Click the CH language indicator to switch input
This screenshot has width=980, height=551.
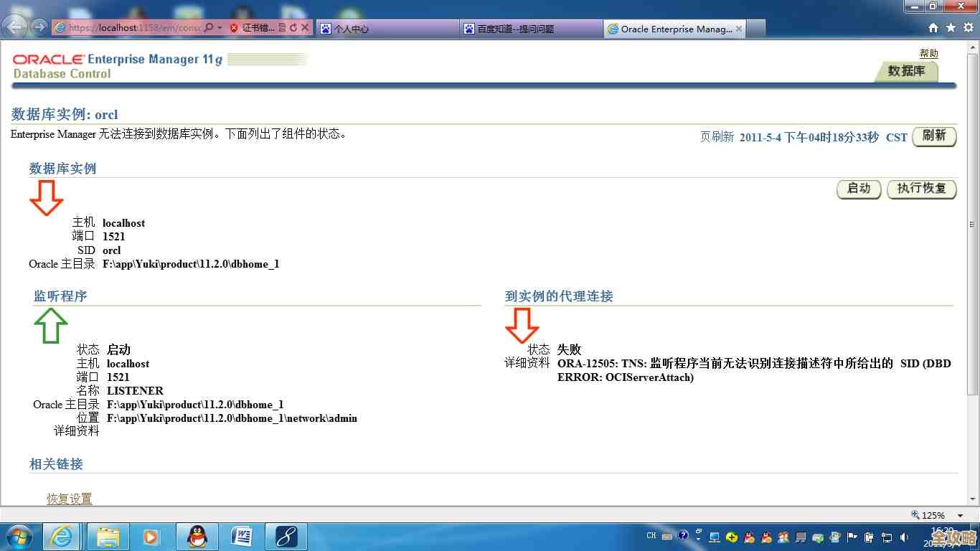pyautogui.click(x=651, y=536)
